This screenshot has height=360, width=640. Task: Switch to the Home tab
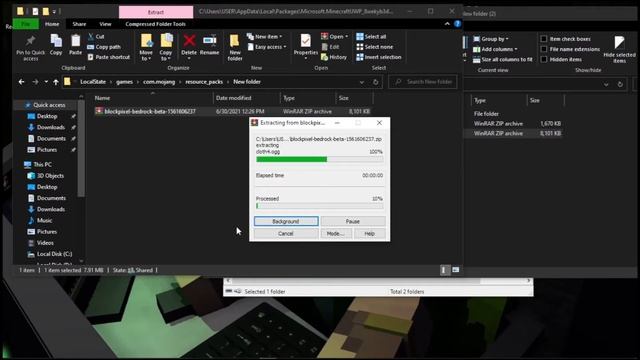[x=52, y=24]
